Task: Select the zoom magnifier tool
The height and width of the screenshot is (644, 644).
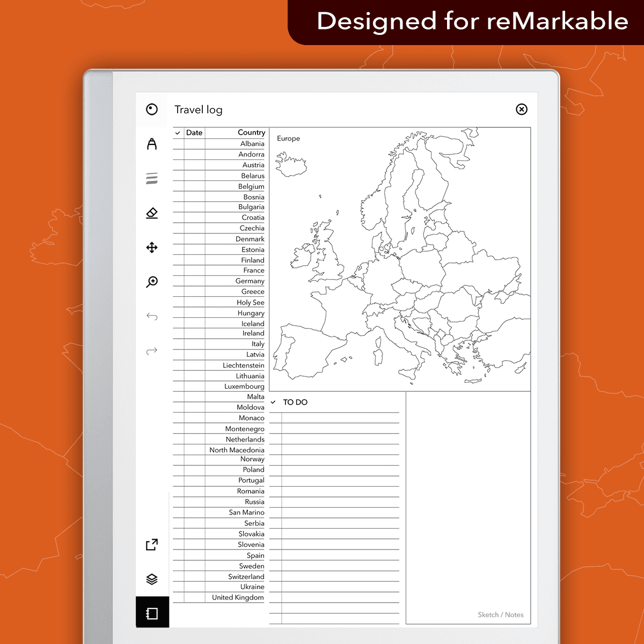Action: [x=152, y=282]
